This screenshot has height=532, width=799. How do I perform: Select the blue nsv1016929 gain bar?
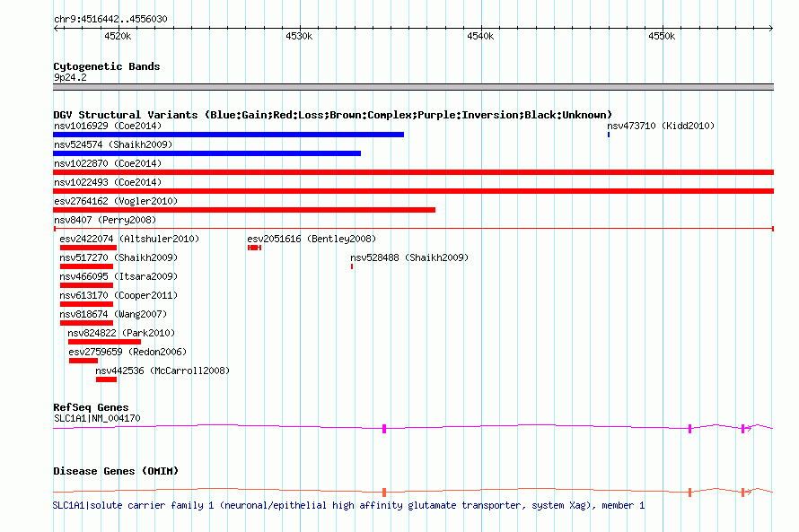[x=228, y=135]
